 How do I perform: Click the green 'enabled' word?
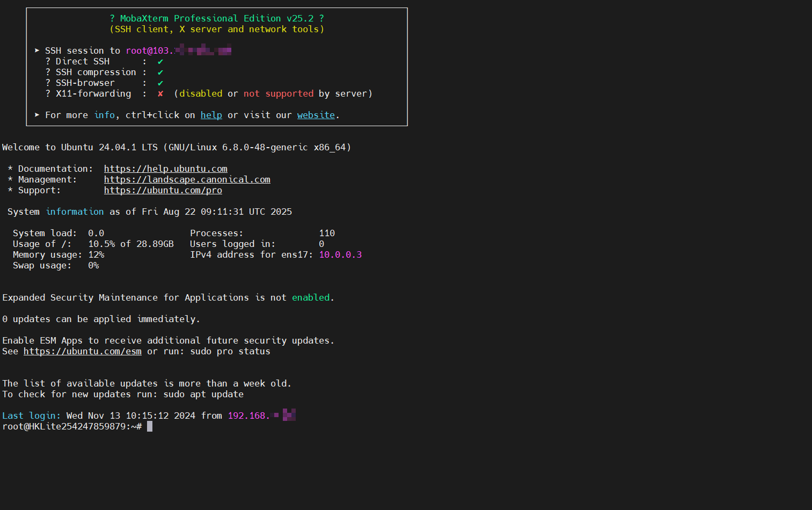[311, 297]
